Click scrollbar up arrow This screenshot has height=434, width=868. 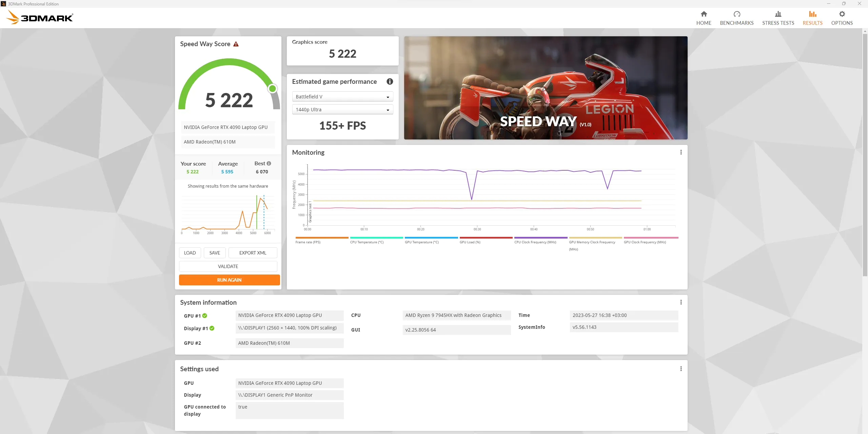tap(865, 31)
